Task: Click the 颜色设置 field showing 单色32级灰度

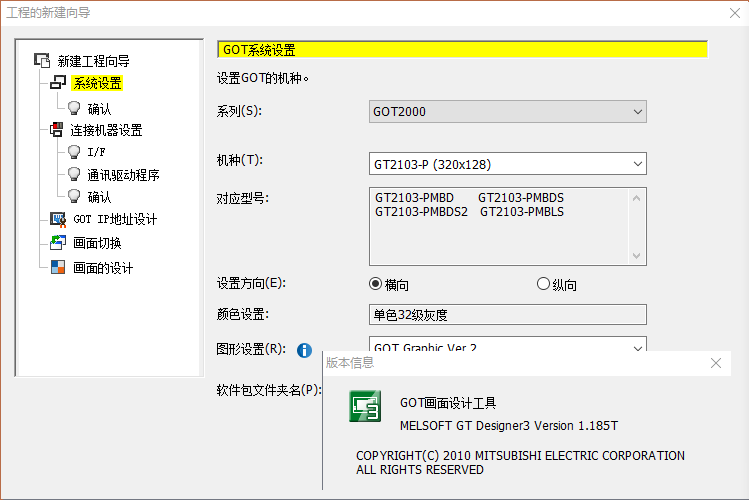Action: (508, 315)
